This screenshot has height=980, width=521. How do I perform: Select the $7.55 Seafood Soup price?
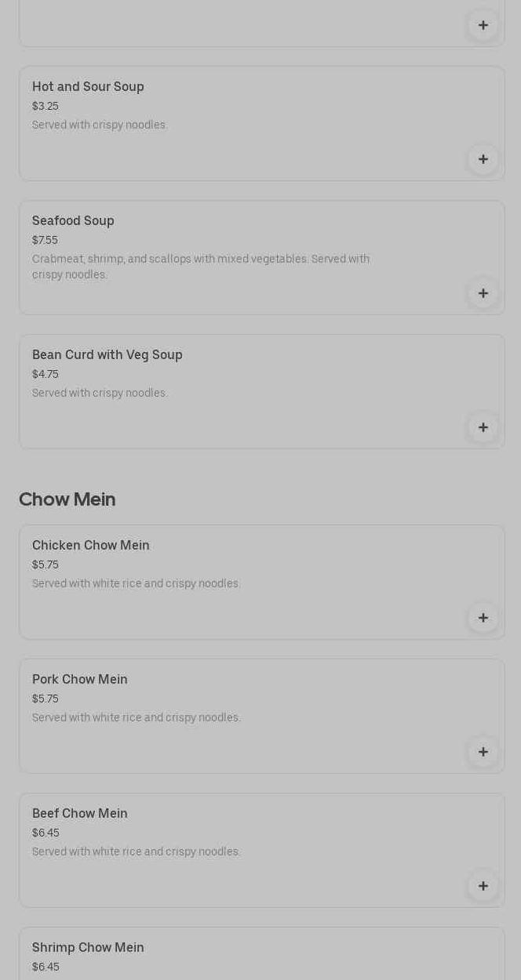click(45, 240)
